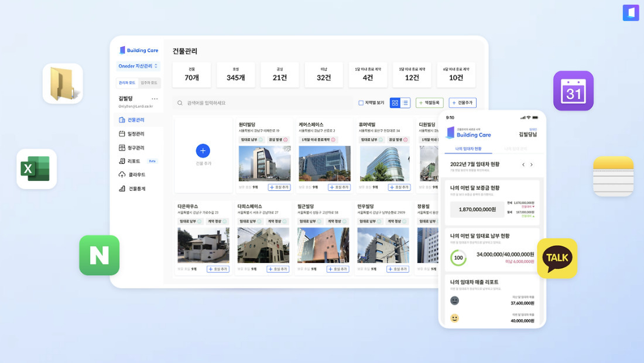
Task: Click the magnifier search icon
Action: pos(180,103)
